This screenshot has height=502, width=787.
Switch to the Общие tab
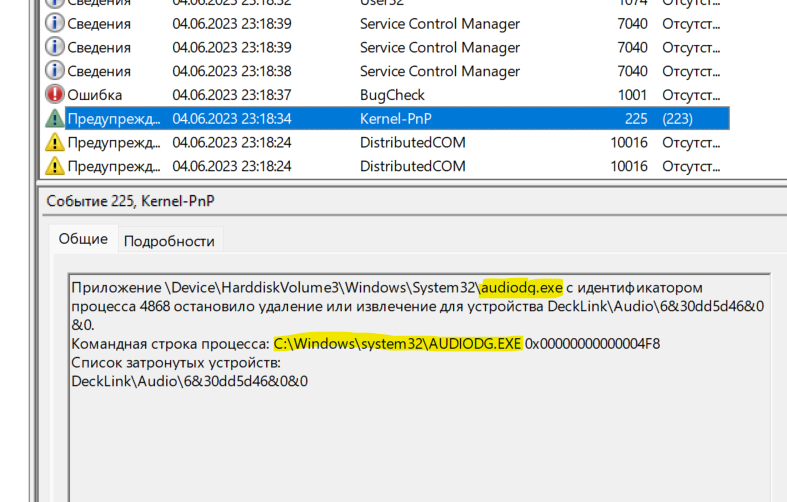83,239
